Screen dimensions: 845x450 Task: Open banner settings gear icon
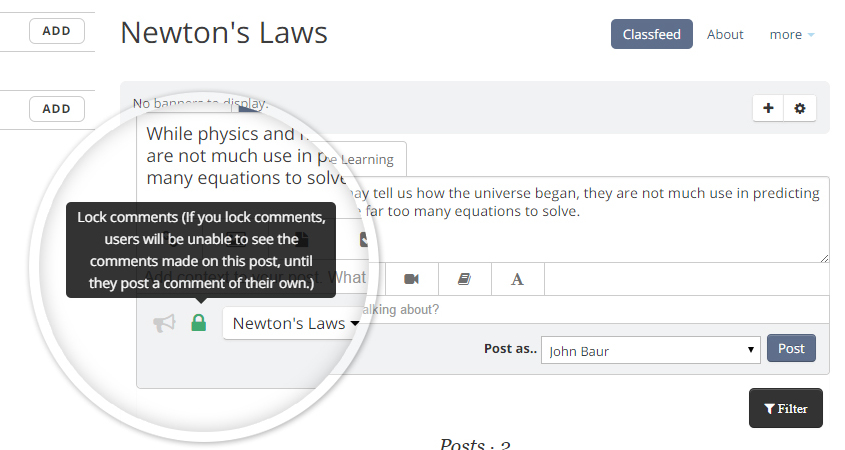pos(800,108)
